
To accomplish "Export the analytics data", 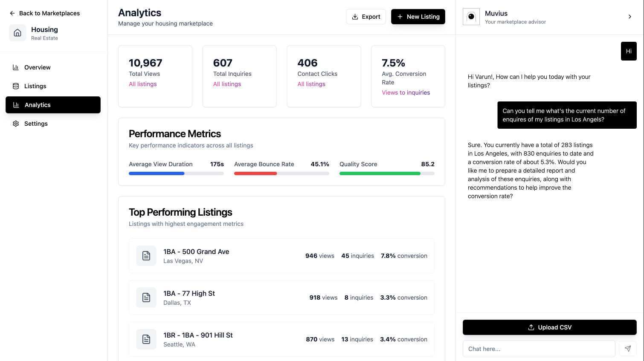I will pos(366,17).
